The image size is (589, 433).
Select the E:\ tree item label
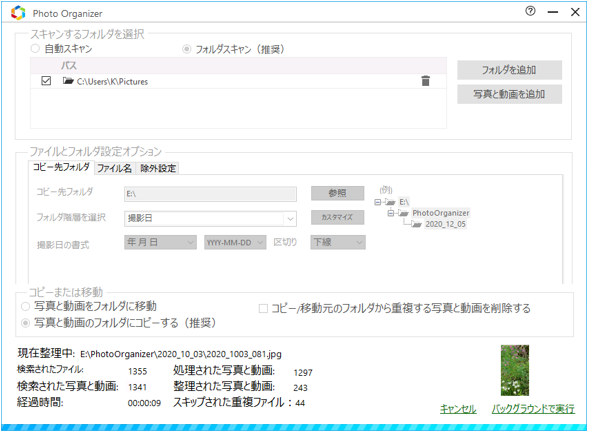404,202
